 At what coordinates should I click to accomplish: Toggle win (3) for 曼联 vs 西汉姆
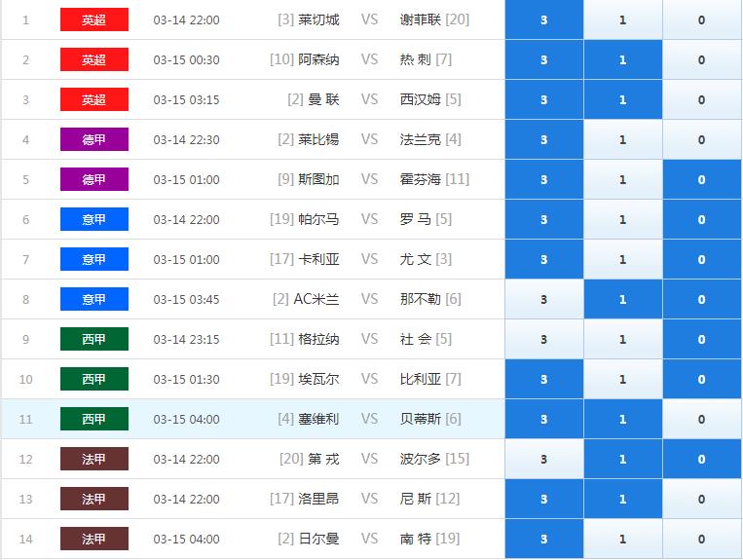pos(544,99)
